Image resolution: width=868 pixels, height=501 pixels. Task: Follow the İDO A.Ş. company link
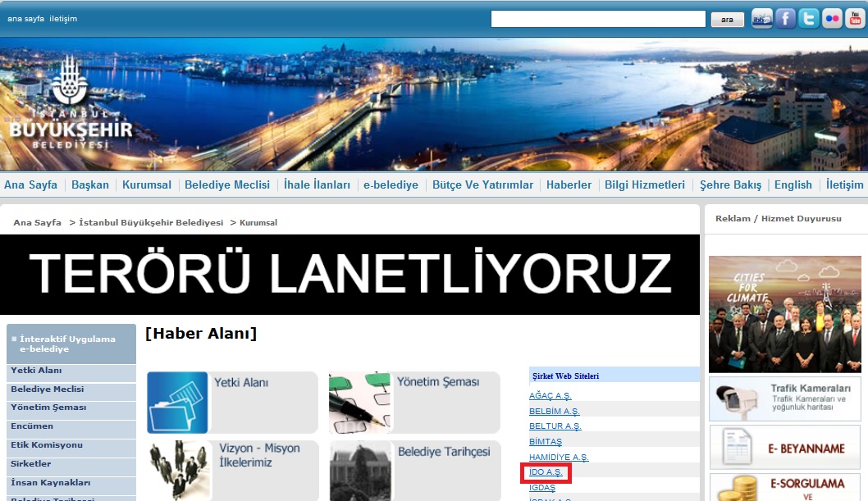[546, 473]
